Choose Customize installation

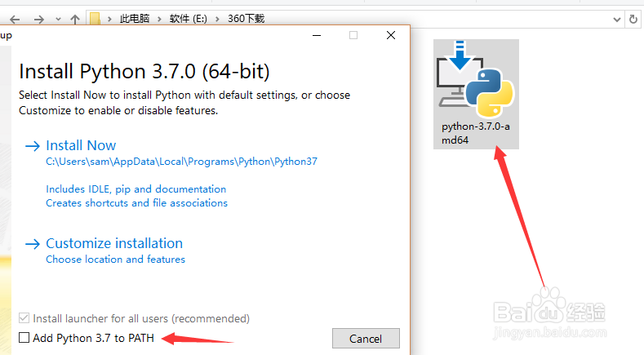click(113, 243)
